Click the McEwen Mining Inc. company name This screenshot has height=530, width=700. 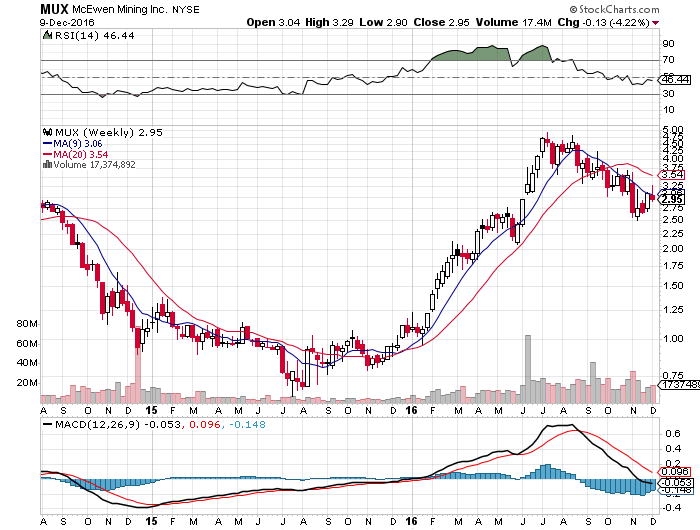point(119,9)
